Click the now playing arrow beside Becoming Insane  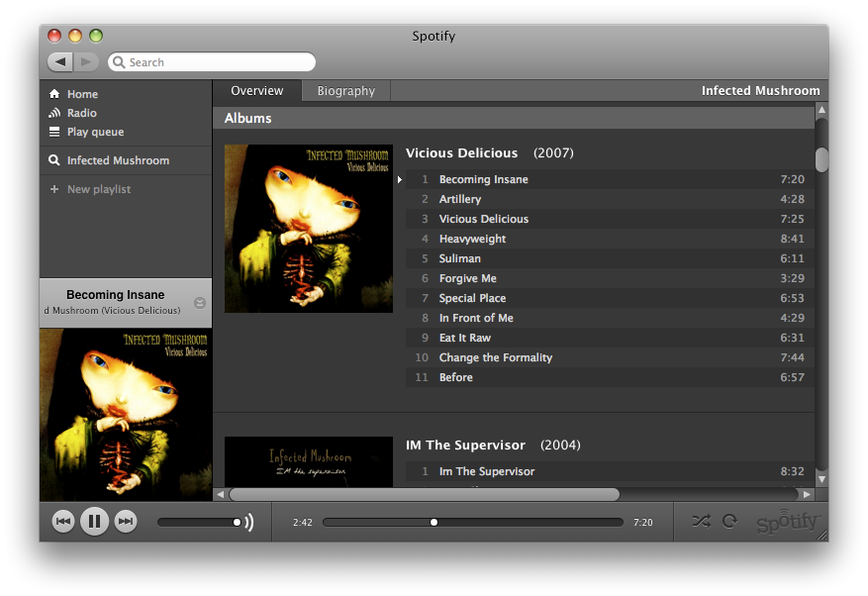point(400,179)
